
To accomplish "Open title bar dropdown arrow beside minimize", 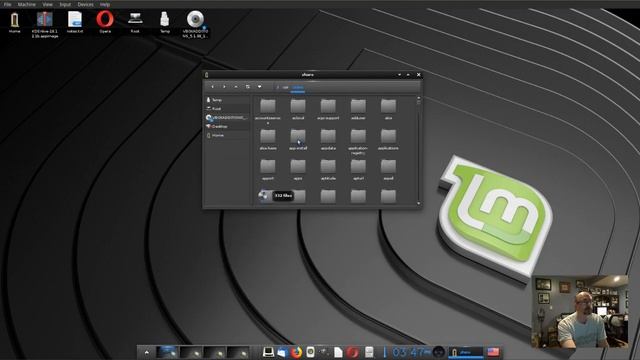I will click(400, 75).
